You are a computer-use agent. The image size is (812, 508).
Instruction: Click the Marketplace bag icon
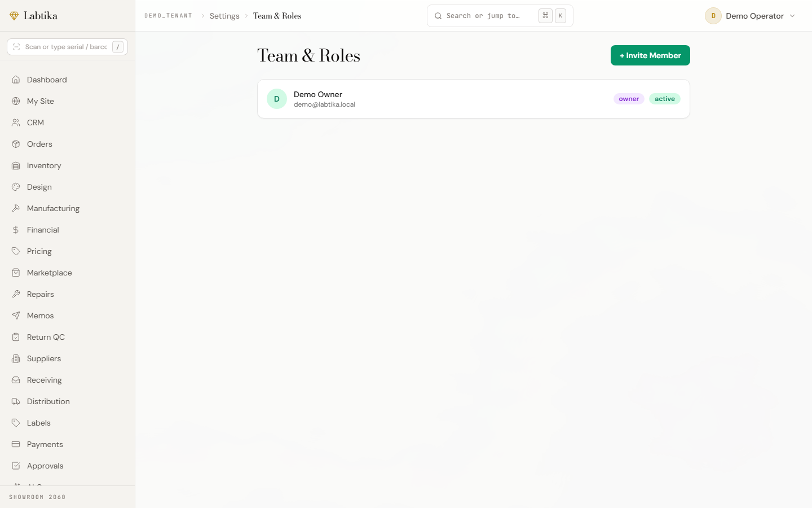(x=16, y=273)
